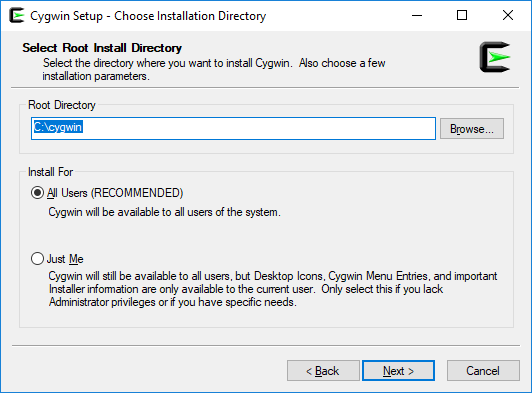
Task: Click the Root Directory text field
Action: pyautogui.click(x=233, y=129)
